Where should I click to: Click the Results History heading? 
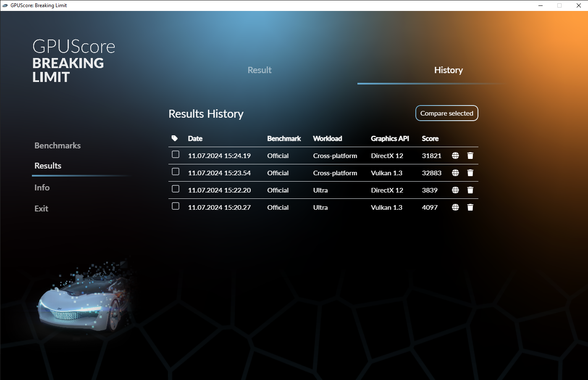pyautogui.click(x=206, y=114)
